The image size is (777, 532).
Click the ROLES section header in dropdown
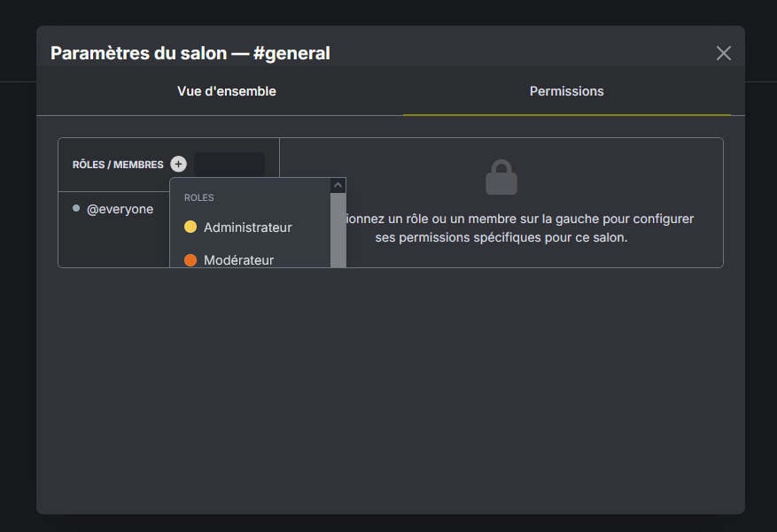tap(199, 197)
